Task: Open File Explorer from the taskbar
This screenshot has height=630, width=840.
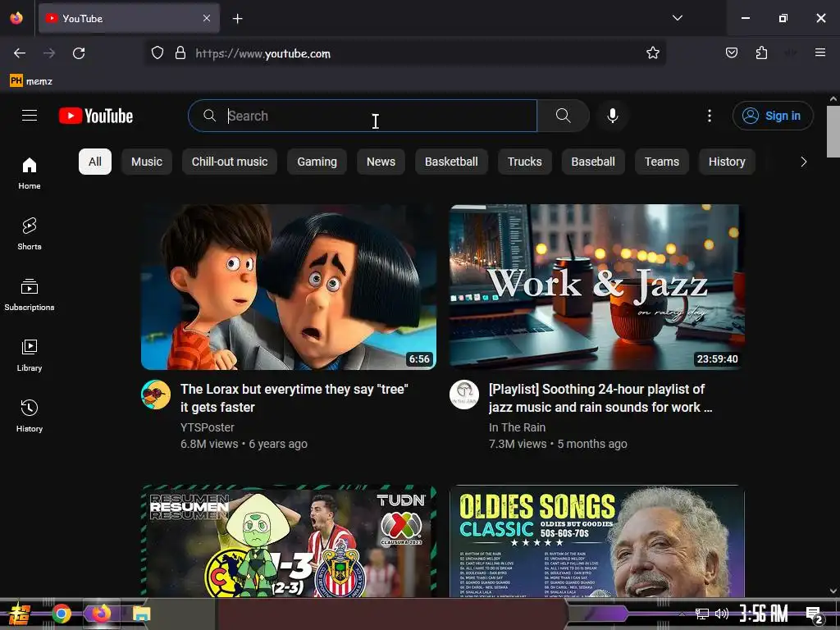Action: [x=141, y=614]
